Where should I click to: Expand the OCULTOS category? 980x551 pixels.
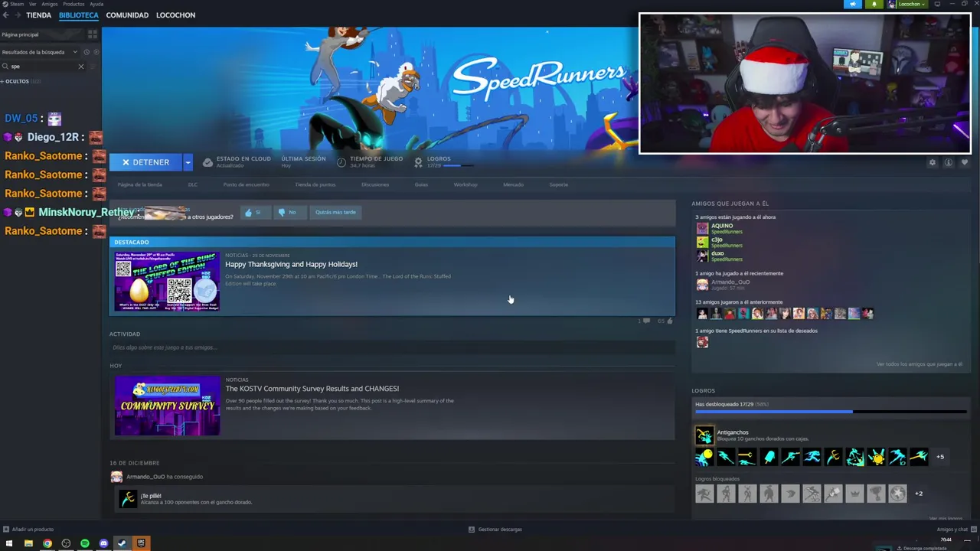[x=18, y=81]
